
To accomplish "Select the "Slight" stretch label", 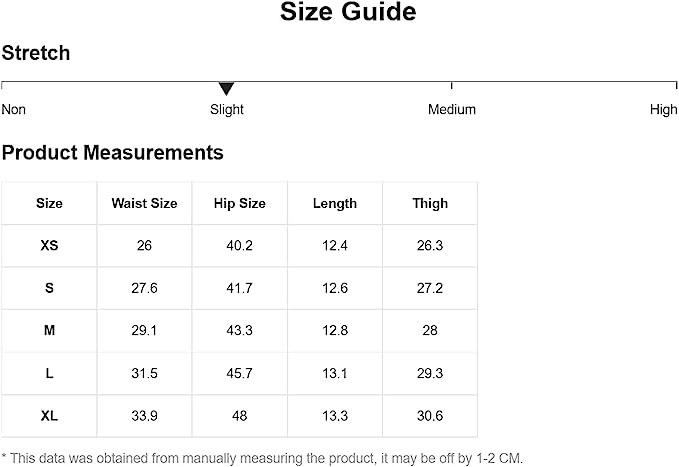I will 227,110.
